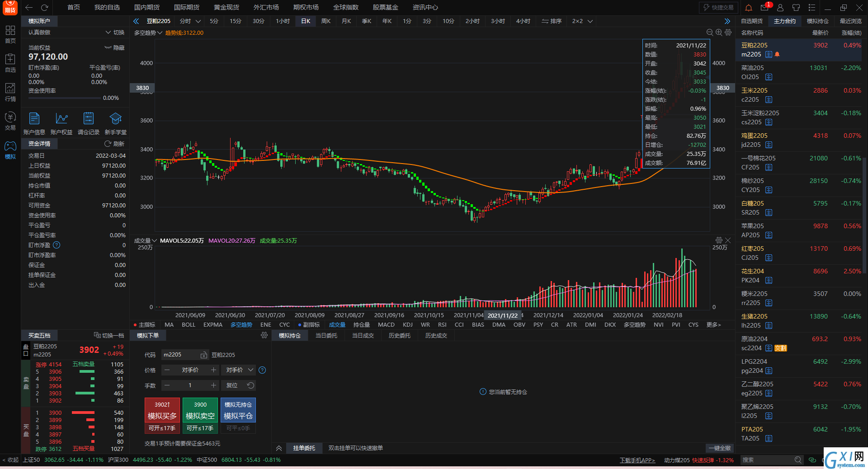868x469 pixels.
Task: Open the 模拟 simulation gamepad icon
Action: (10, 150)
